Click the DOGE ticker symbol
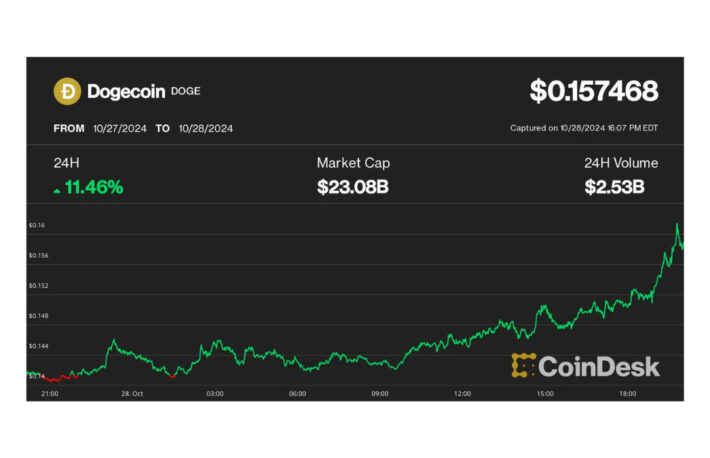This screenshot has height=458, width=710. pyautogui.click(x=184, y=93)
